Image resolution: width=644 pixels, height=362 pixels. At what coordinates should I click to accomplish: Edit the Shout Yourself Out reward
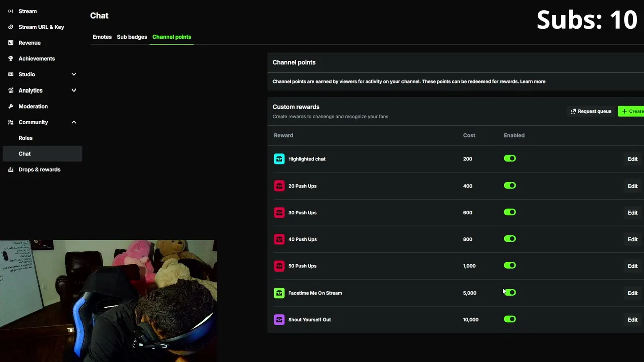click(x=632, y=320)
